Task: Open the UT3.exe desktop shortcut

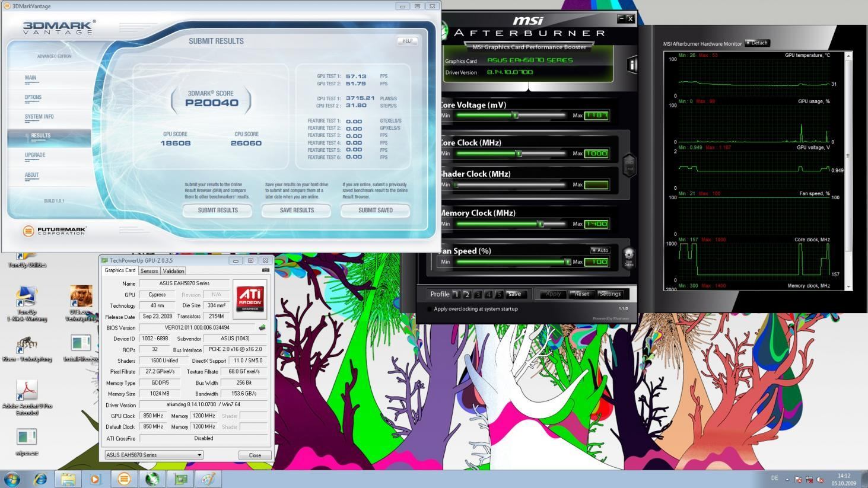Action: coord(81,304)
